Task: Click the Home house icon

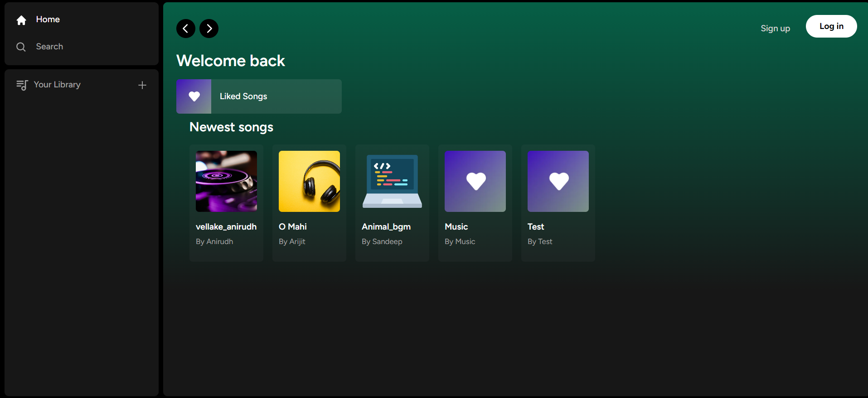Action: tap(21, 20)
